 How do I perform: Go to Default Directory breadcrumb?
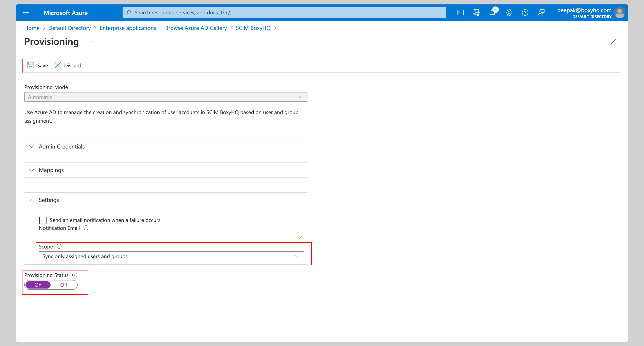(x=70, y=28)
